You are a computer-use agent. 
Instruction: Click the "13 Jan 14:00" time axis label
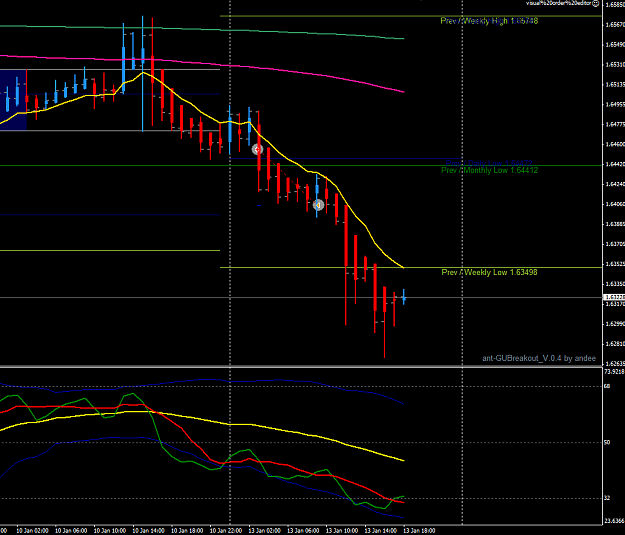tap(381, 531)
